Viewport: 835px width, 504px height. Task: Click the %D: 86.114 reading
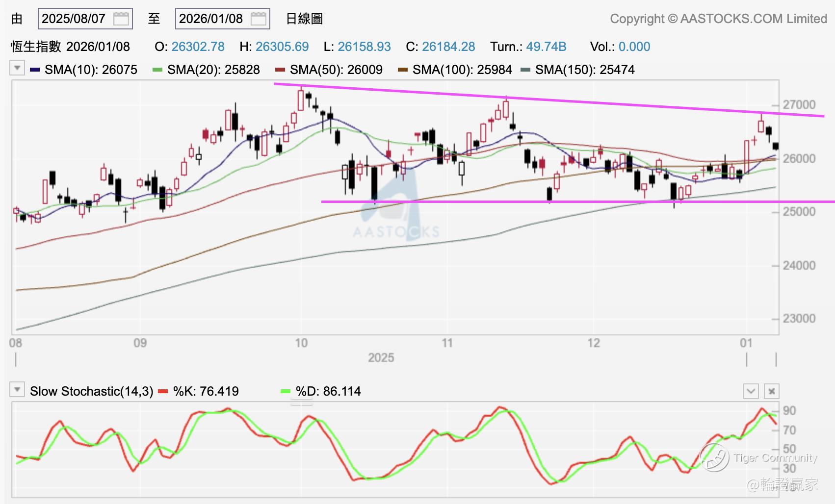click(x=328, y=391)
